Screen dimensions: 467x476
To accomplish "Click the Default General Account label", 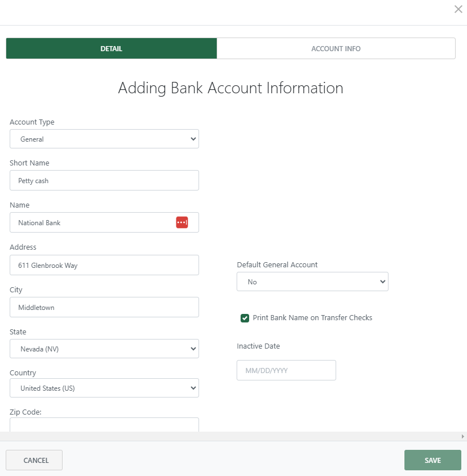I will click(278, 264).
